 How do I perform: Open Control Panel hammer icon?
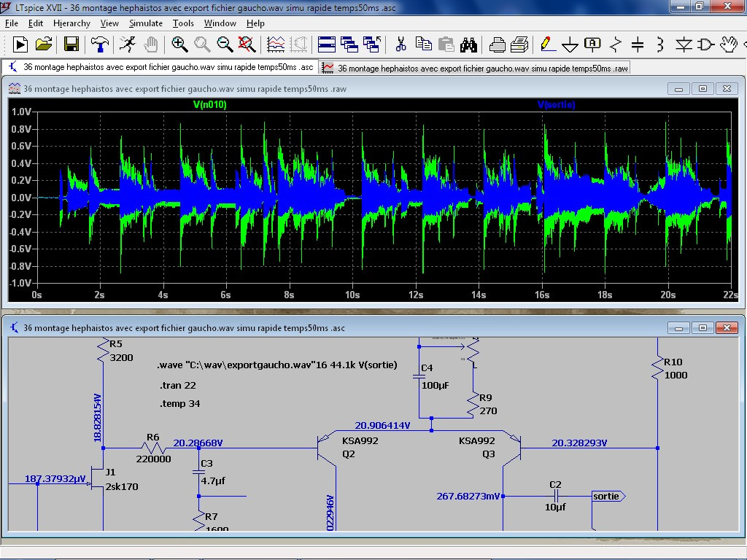pos(99,45)
